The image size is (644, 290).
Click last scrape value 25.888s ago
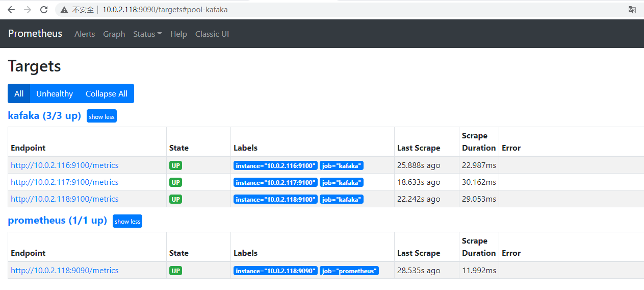click(419, 165)
